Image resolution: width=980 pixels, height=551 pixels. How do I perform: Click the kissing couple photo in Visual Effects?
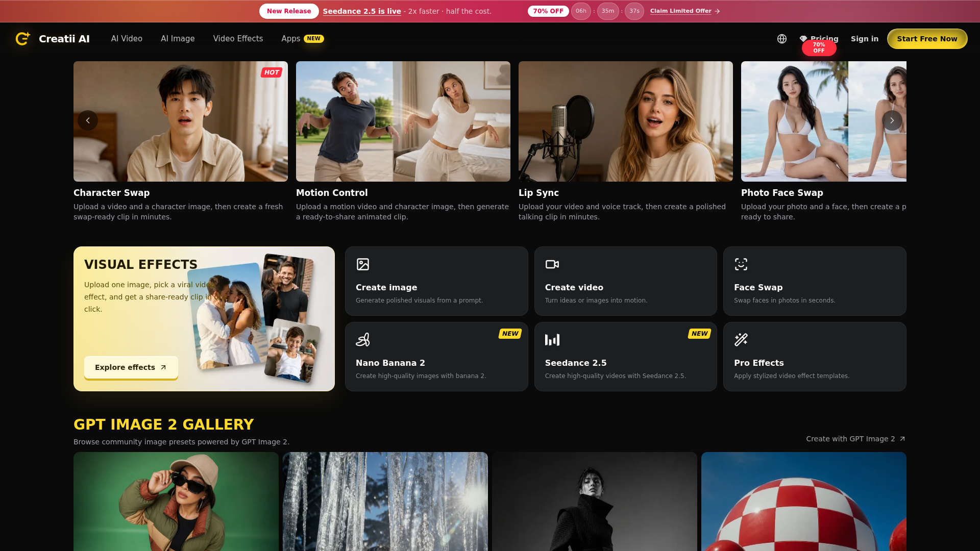(227, 315)
